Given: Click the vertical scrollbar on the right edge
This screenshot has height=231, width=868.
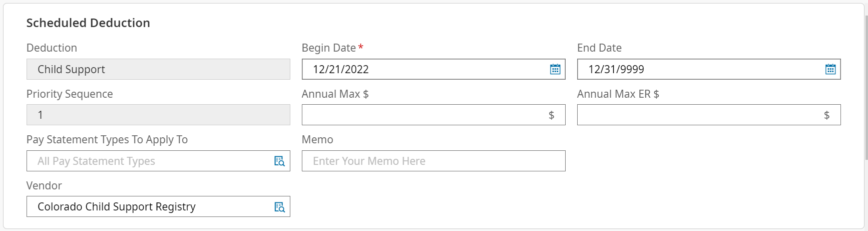Looking at the screenshot, I should coord(866,85).
